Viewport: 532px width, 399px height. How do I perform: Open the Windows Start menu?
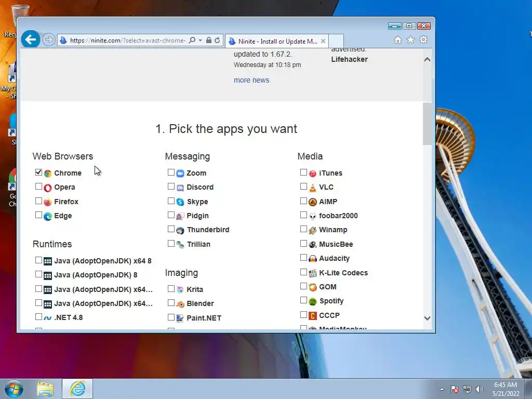pos(14,389)
